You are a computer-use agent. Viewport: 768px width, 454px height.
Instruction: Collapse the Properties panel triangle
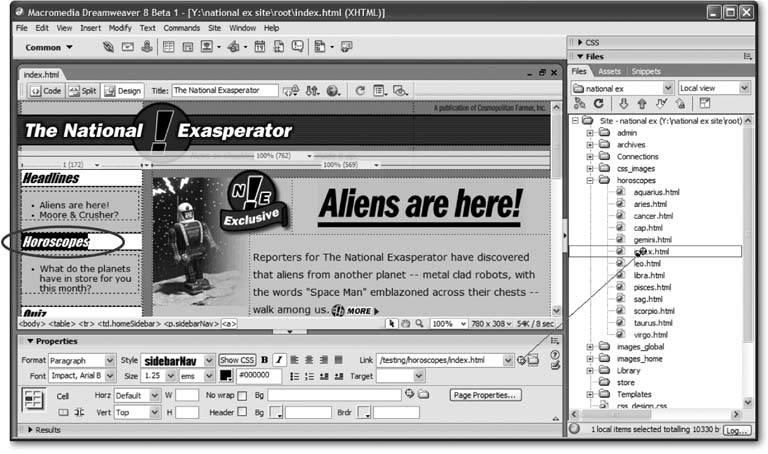pos(30,341)
